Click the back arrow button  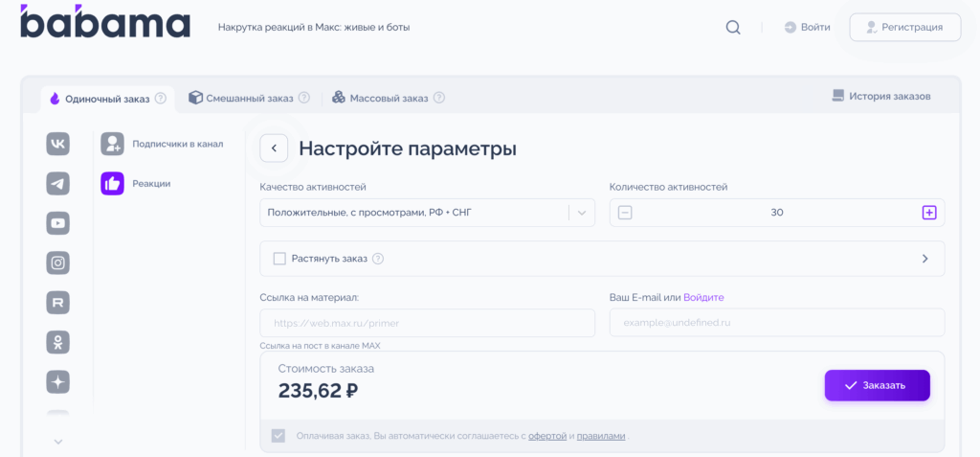click(274, 149)
